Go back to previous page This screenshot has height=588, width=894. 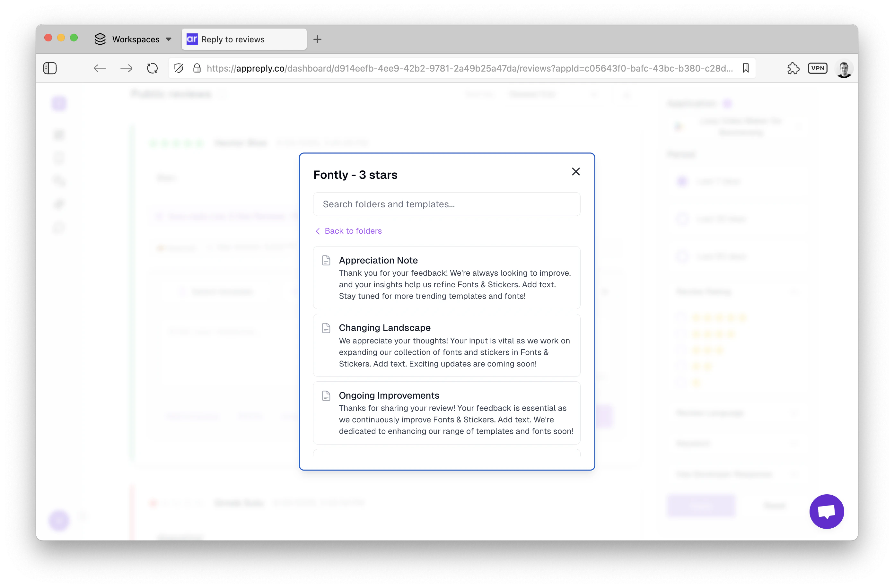click(x=100, y=68)
